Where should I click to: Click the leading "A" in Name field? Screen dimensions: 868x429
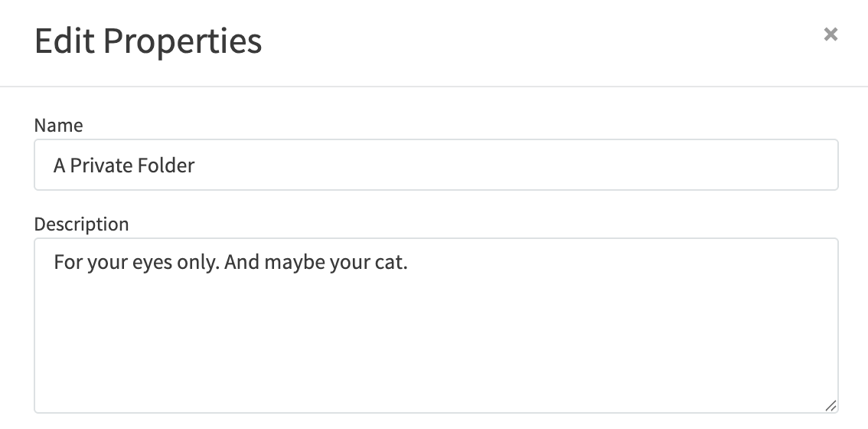[x=60, y=165]
